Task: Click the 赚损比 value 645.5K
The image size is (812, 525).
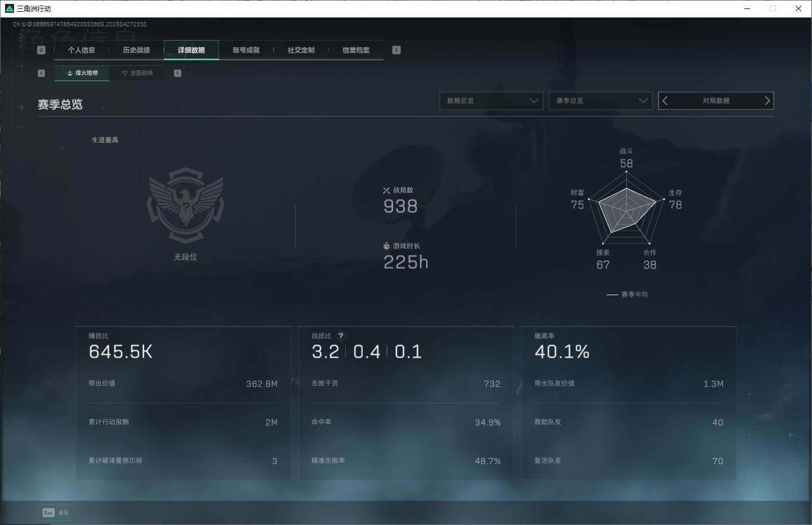Action: click(x=121, y=352)
